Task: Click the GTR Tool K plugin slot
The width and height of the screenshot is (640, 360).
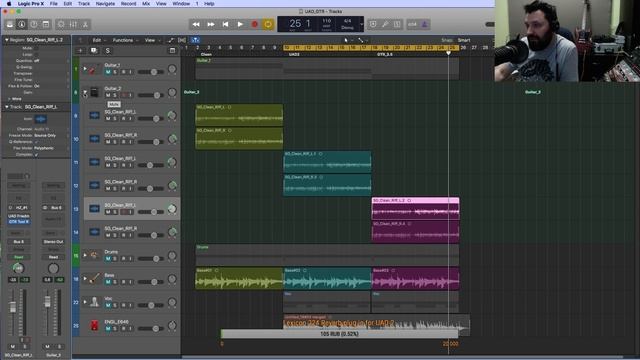Action: click(19, 222)
